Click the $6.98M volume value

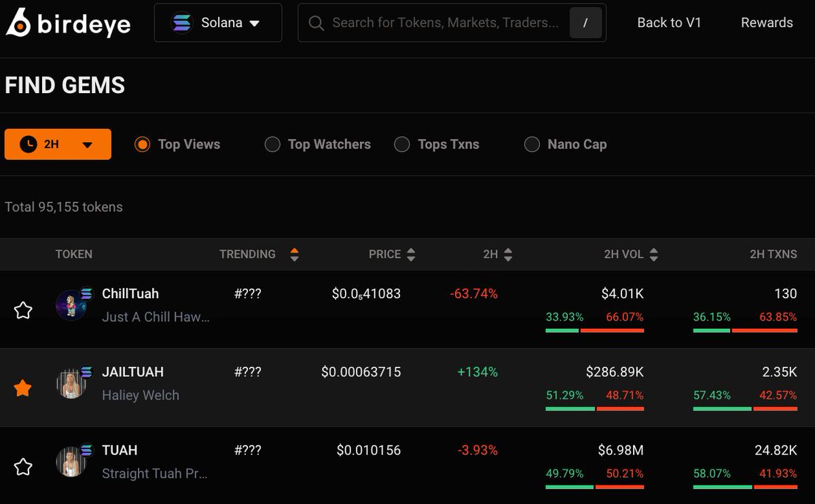[621, 450]
